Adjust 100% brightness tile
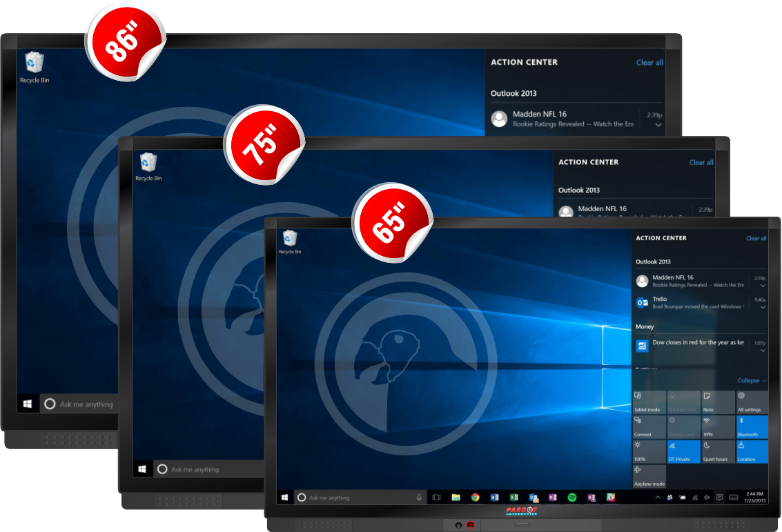The image size is (782, 532). [649, 451]
